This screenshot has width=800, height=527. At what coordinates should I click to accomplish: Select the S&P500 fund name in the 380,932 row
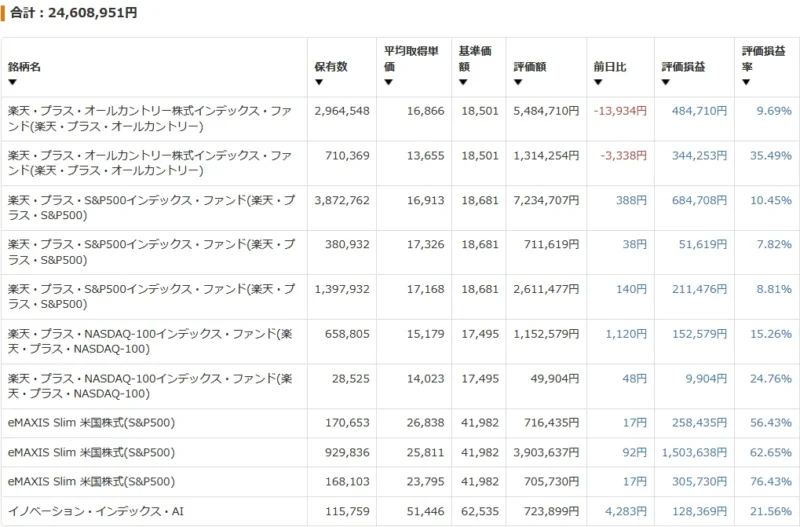(151, 252)
